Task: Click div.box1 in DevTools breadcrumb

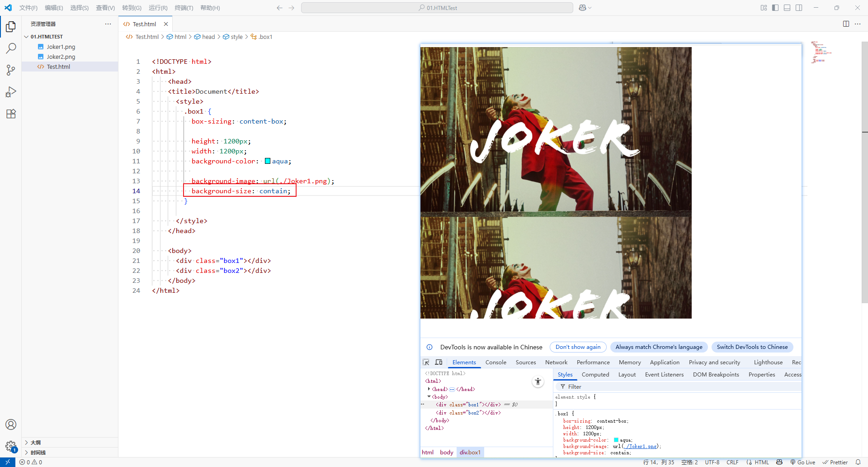Action: coord(470,452)
